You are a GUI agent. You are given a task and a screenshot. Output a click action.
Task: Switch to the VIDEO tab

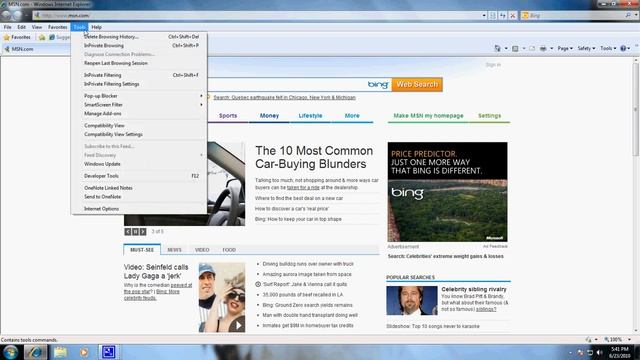click(x=202, y=250)
